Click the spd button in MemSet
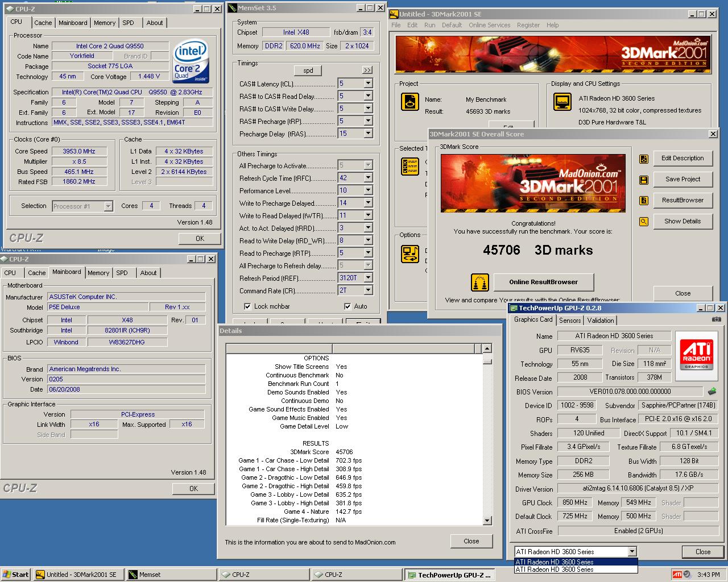This screenshot has height=582, width=728. pos(308,70)
